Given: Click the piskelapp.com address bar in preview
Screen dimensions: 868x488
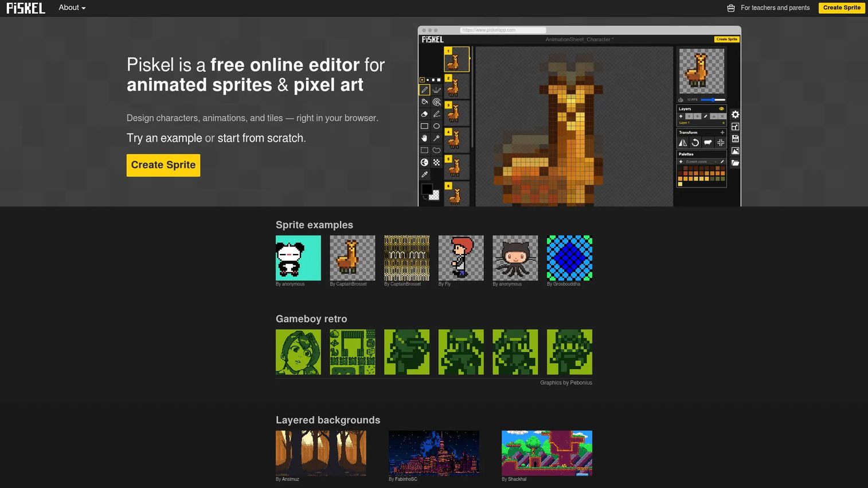Looking at the screenshot, I should click(503, 30).
